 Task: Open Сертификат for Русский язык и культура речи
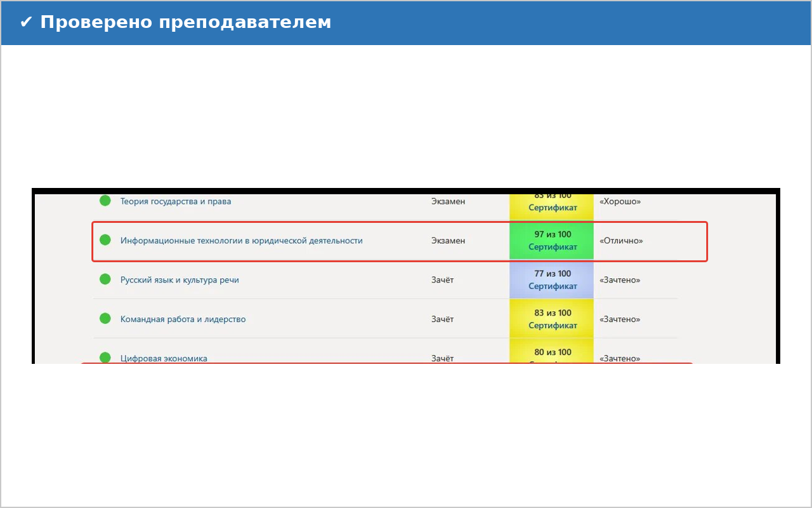[553, 286]
